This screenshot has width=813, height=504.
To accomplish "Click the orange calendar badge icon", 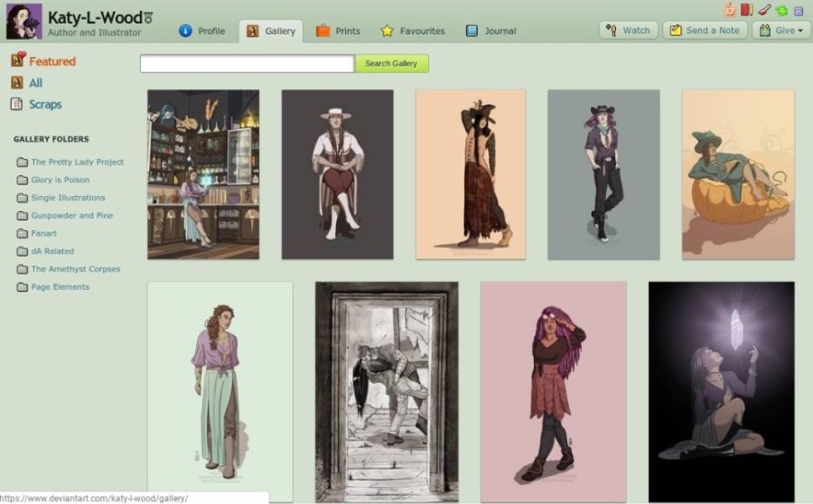I will pos(729,10).
